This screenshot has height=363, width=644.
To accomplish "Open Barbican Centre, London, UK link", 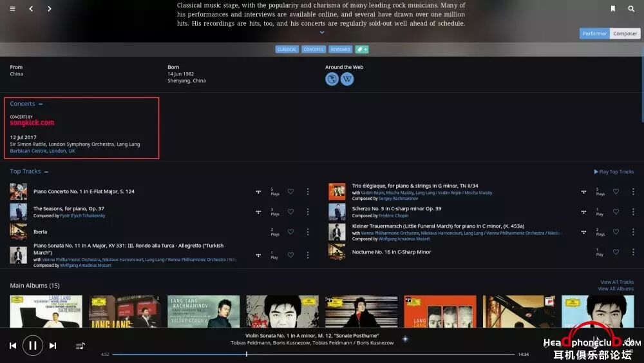I will click(43, 151).
